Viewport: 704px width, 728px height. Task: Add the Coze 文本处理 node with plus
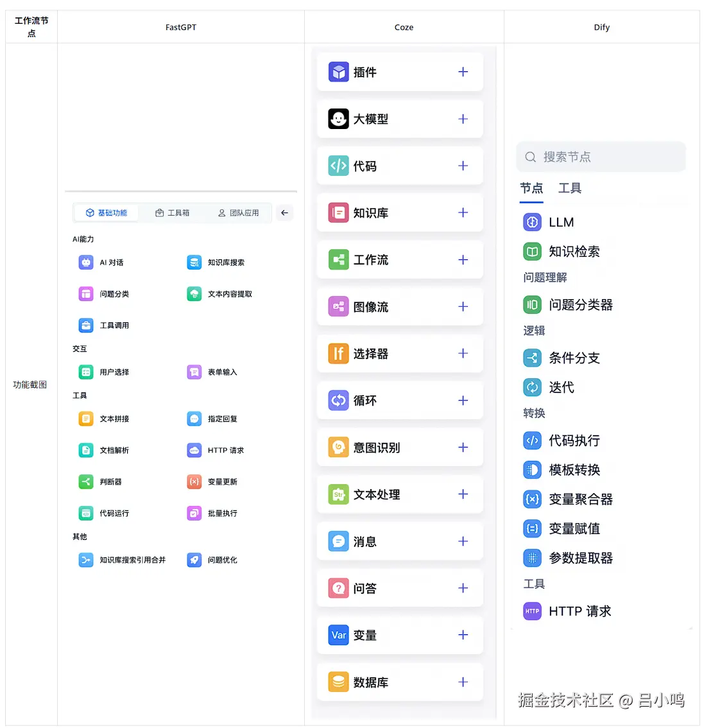[463, 494]
